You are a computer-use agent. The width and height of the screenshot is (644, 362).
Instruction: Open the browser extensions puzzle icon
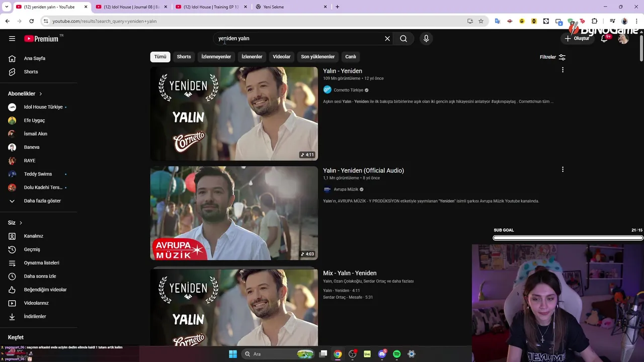pos(595,21)
